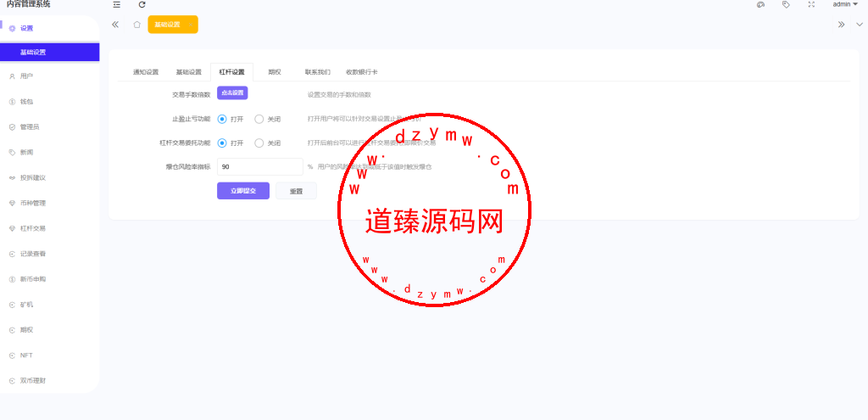Click the 投拆建议 icon in sidebar
Viewport: 868px width, 420px height.
coord(12,178)
